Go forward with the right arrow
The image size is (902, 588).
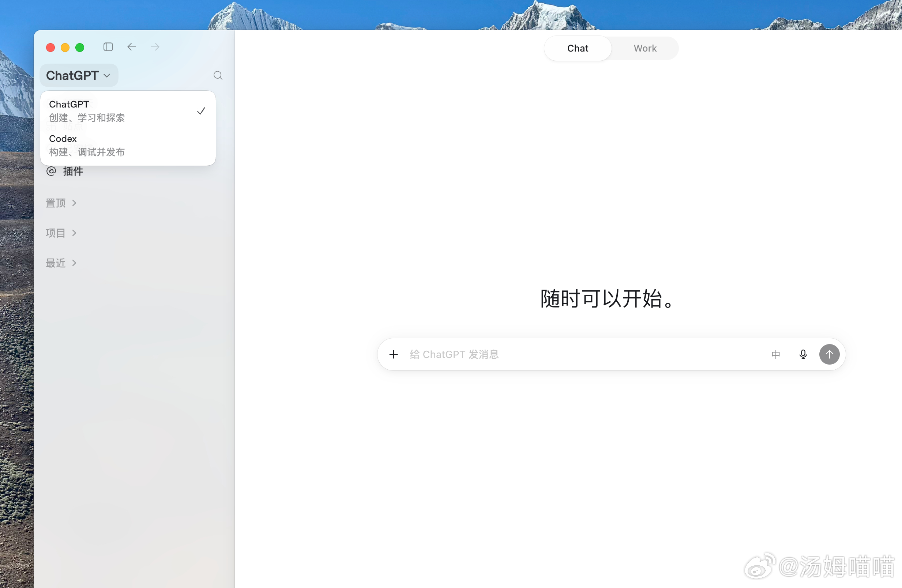click(155, 47)
